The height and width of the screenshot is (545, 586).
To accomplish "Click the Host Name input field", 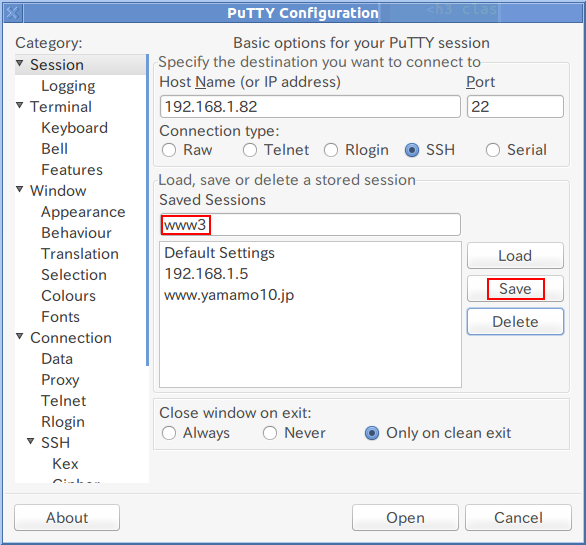I will pos(310,107).
